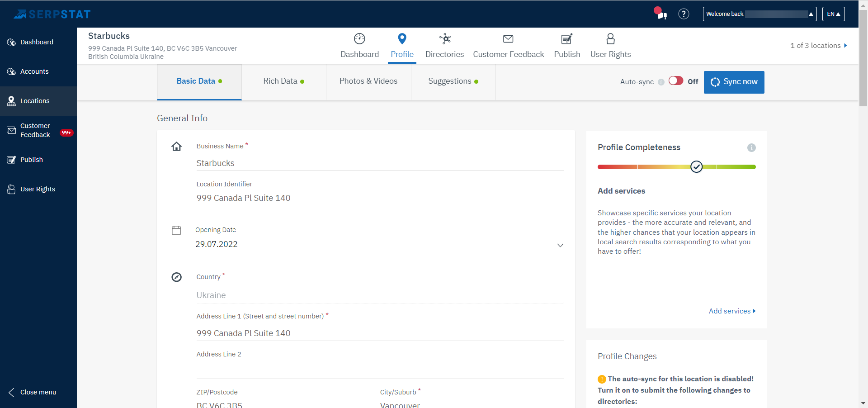
Task: Click the house icon beside Business Name
Action: pyautogui.click(x=176, y=147)
